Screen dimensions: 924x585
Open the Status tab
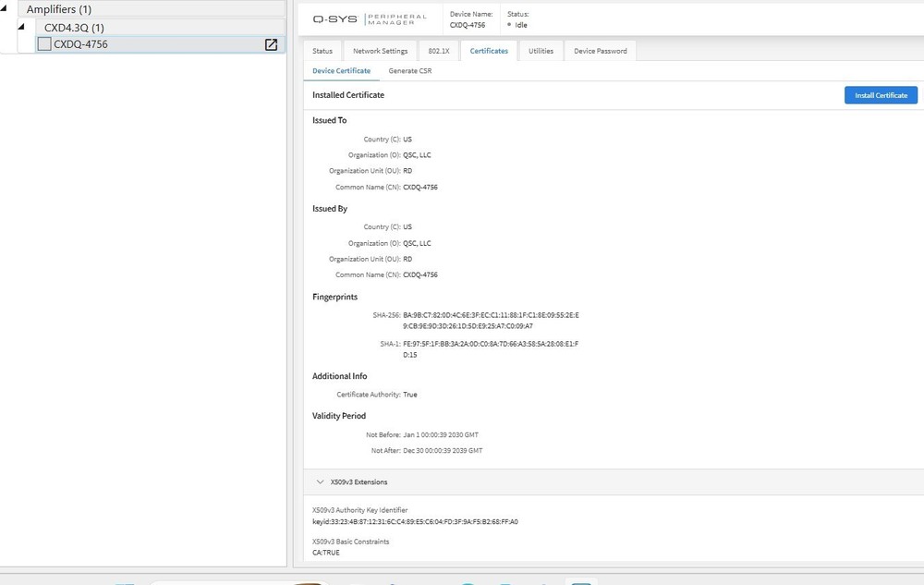[322, 51]
